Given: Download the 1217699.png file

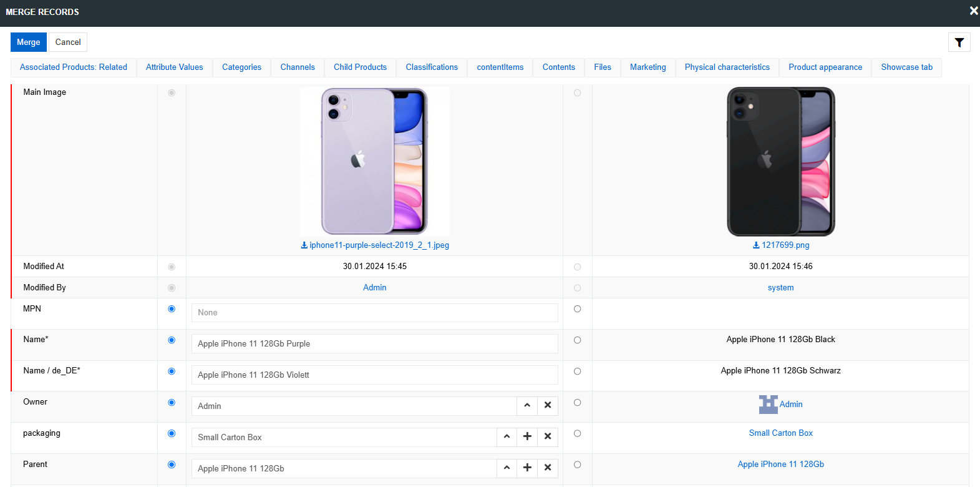Looking at the screenshot, I should 781,245.
